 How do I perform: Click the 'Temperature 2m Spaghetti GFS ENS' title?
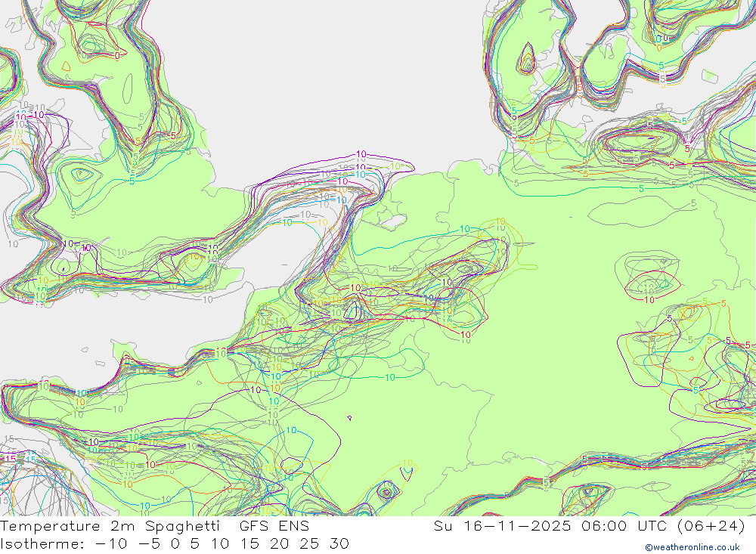tap(155, 526)
